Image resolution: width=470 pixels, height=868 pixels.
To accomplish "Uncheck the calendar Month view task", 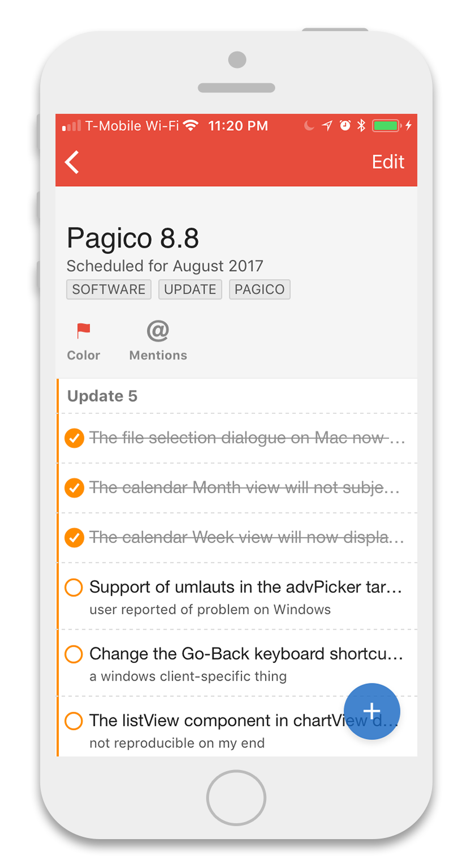I will tap(74, 488).
